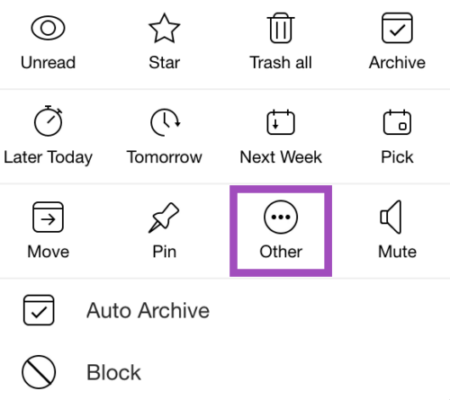Click the Block circle-slash icon

(x=39, y=372)
